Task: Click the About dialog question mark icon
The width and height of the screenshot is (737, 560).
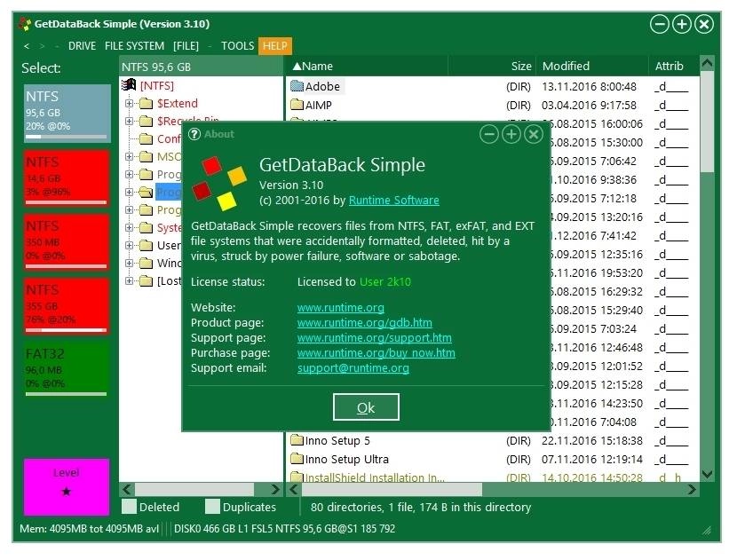Action: click(194, 134)
